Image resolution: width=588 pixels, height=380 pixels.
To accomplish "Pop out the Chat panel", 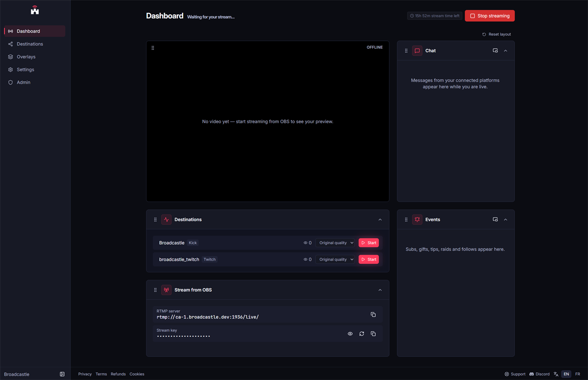I will [495, 50].
